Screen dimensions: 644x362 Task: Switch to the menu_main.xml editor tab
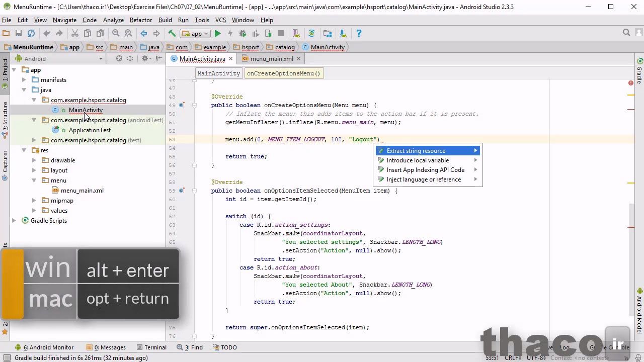[271, 58]
